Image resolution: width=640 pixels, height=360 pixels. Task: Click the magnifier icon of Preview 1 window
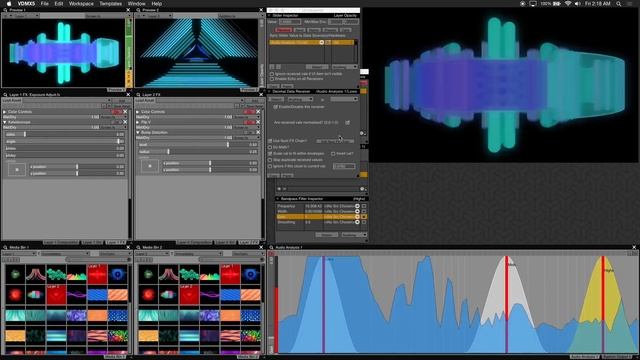(5, 10)
